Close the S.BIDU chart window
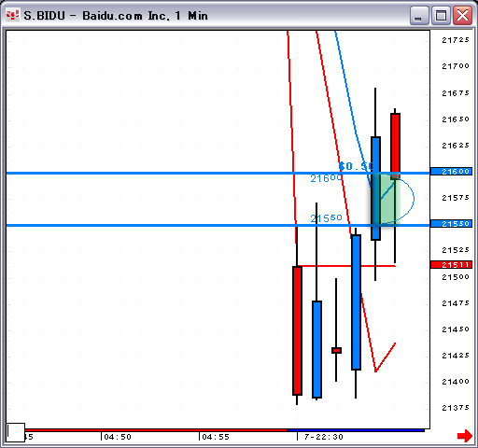 click(462, 16)
